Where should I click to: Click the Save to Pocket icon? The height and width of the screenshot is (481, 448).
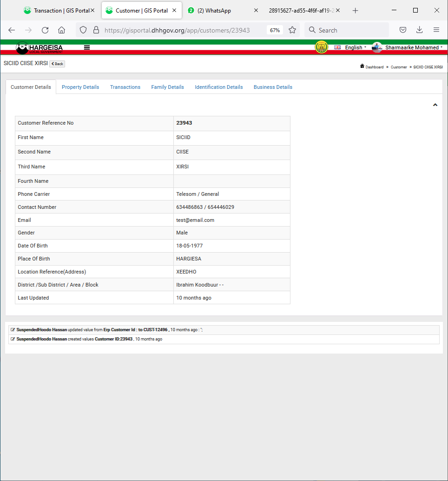click(403, 30)
